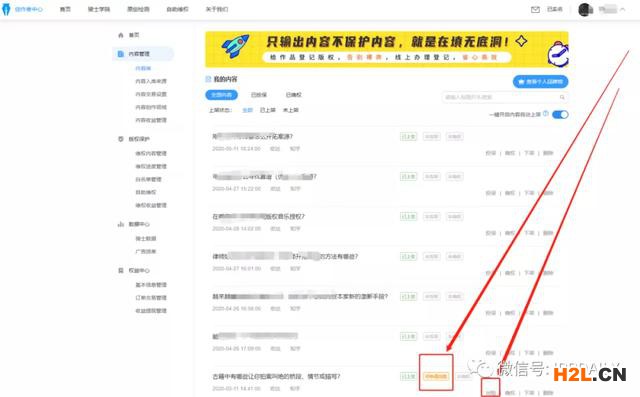Open 首页 in the top navigation
The image size is (640, 397).
point(65,9)
